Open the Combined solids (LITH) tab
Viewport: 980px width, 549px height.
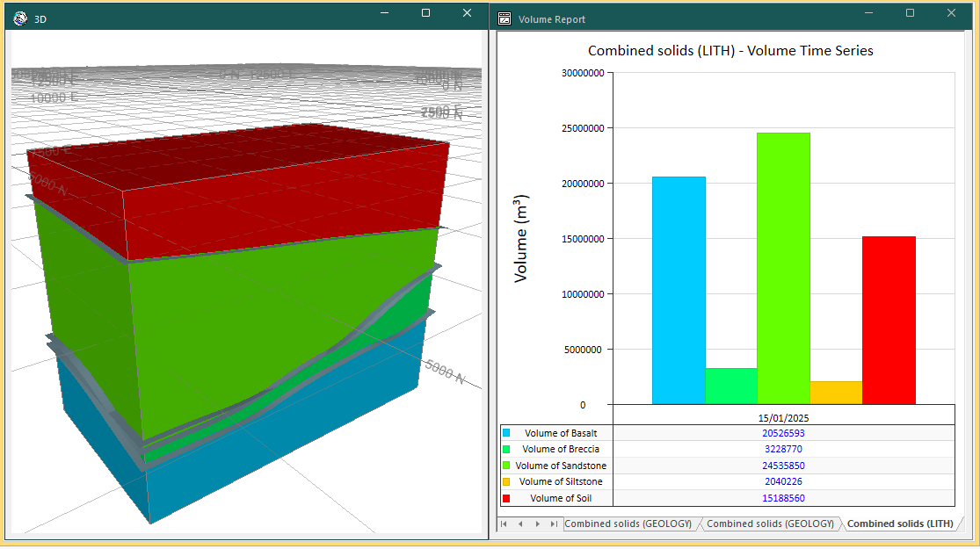[899, 524]
